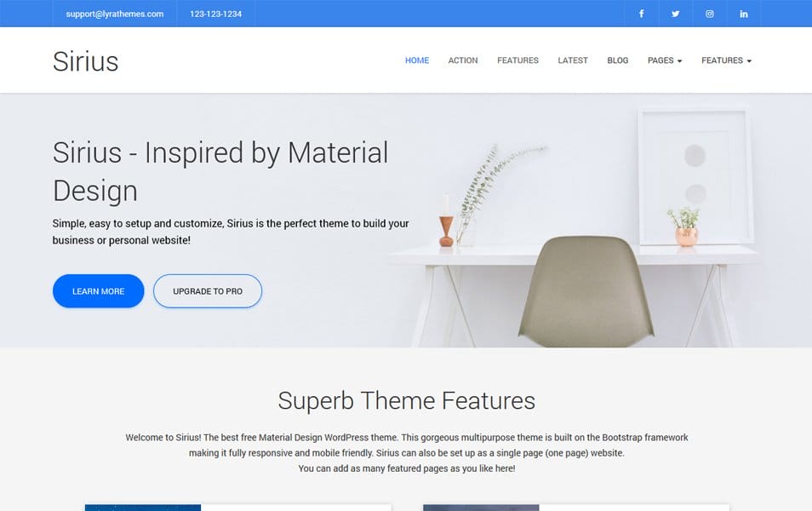
Task: Click the hero heading Sirius - Inspired by Material Design
Action: [220, 171]
